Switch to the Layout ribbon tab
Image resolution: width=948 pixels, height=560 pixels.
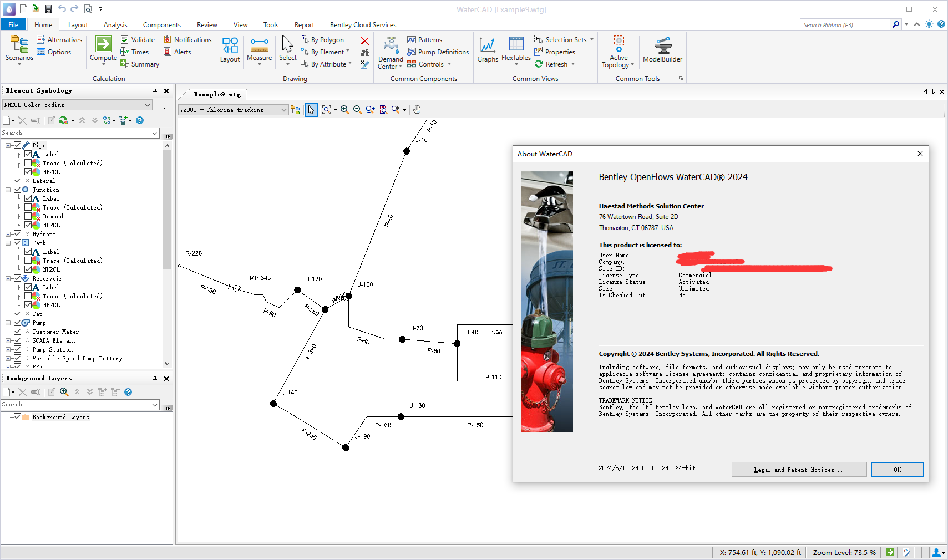[78, 25]
